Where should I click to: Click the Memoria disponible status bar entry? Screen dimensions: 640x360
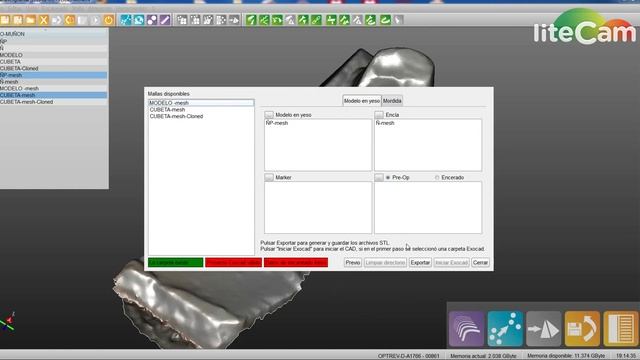(x=566, y=356)
